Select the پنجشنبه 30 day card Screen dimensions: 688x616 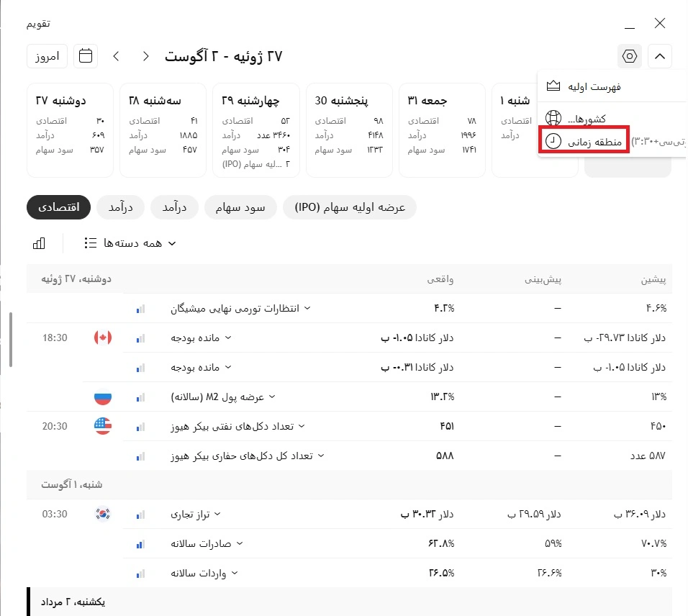pyautogui.click(x=349, y=130)
